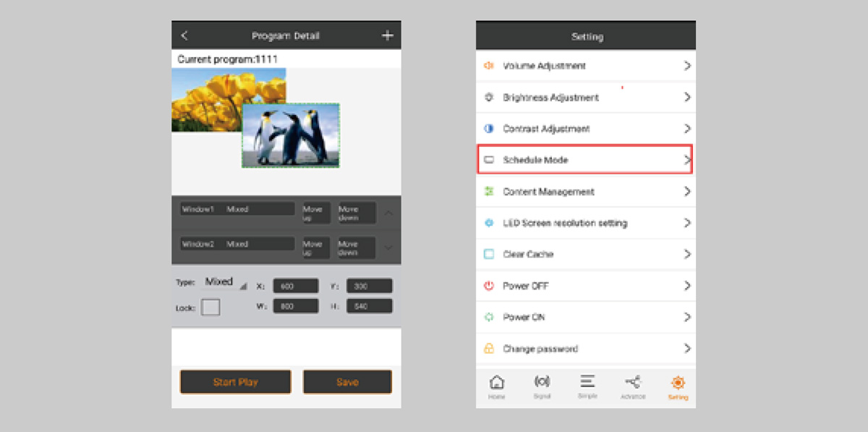
Task: Tap the plus icon to add window
Action: 387,35
